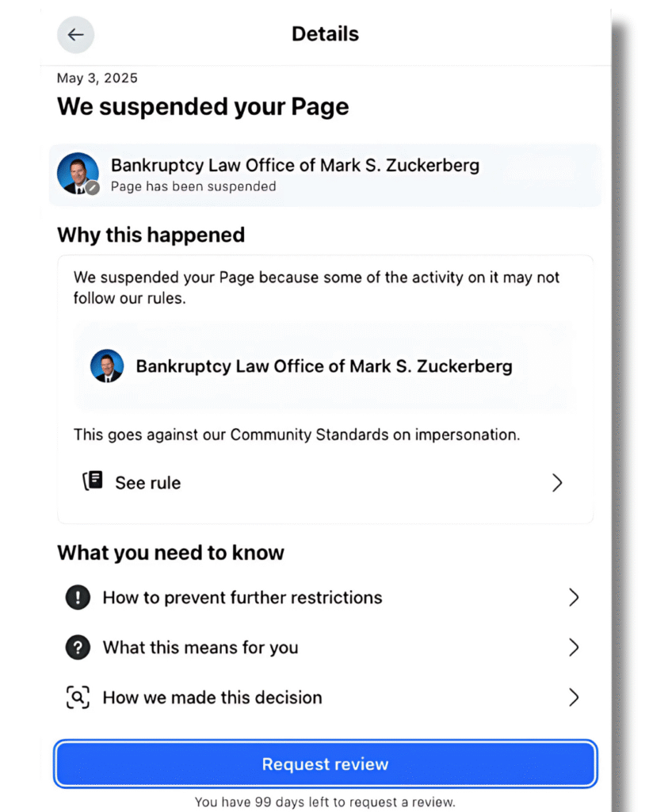The height and width of the screenshot is (812, 649).
Task: Click the question mark circle icon
Action: (77, 647)
